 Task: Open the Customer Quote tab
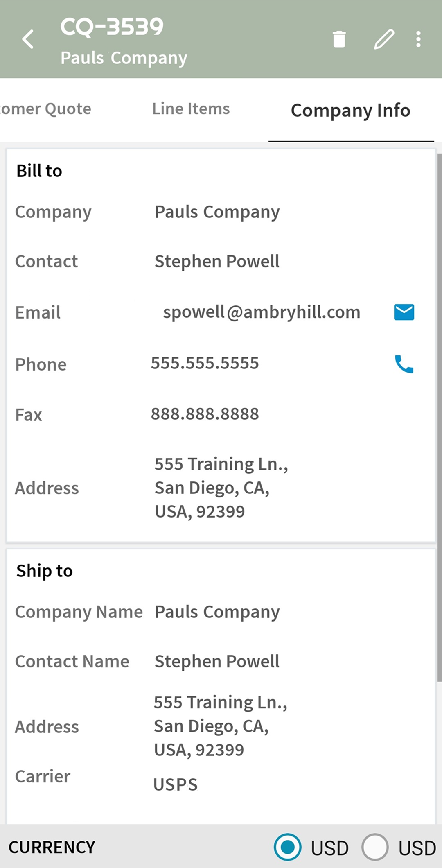point(45,109)
